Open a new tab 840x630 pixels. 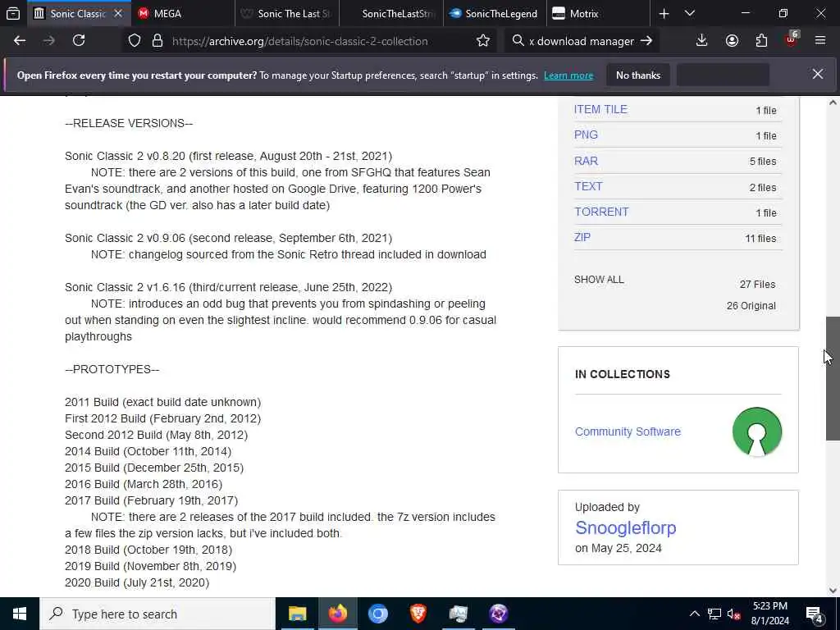664,14
